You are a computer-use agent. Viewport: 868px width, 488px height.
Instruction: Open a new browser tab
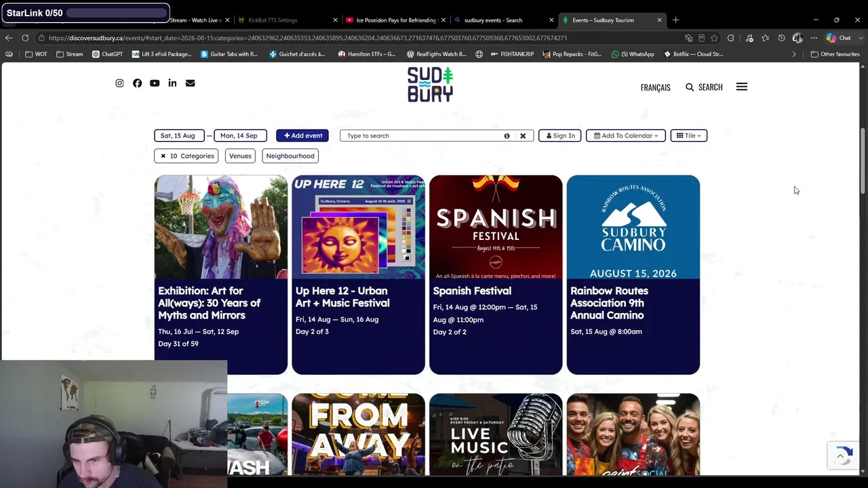(675, 20)
